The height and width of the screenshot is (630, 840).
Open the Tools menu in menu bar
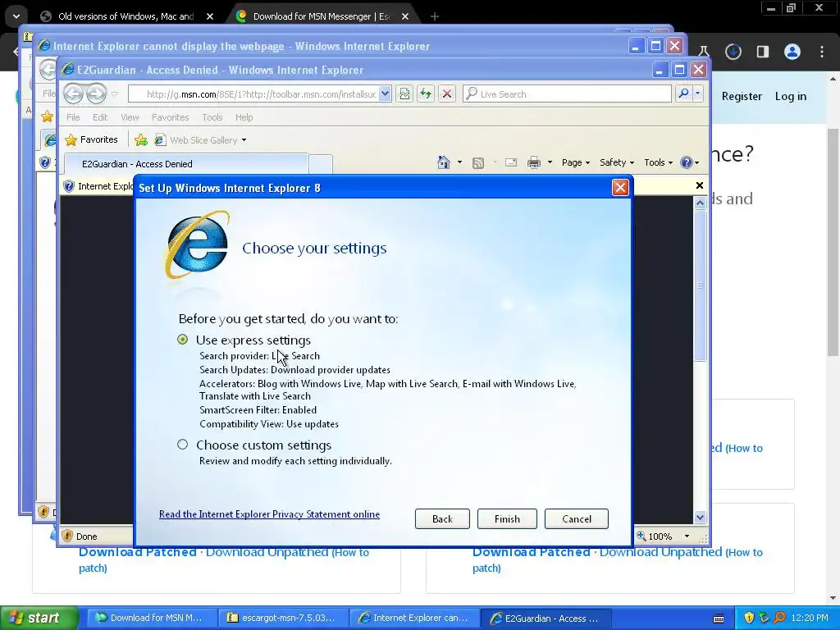212,117
